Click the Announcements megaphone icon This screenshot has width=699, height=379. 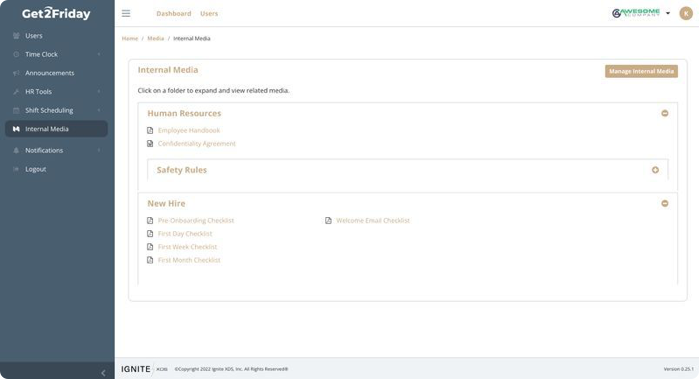click(16, 73)
